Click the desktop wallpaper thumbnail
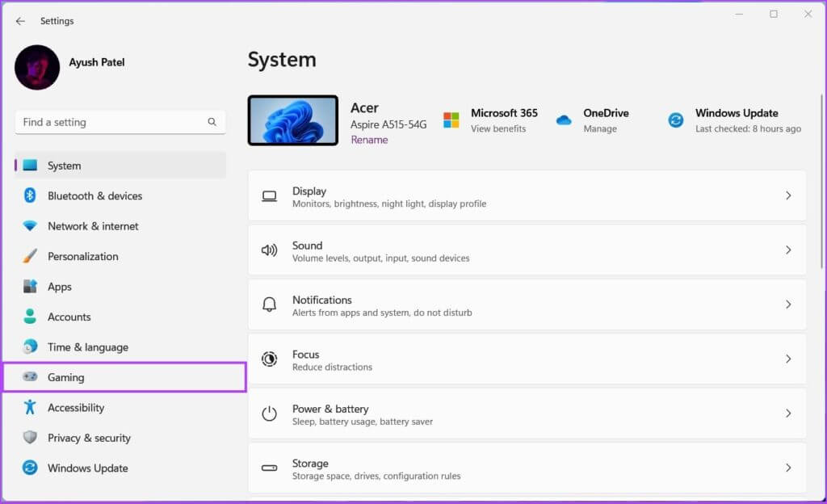 (292, 120)
